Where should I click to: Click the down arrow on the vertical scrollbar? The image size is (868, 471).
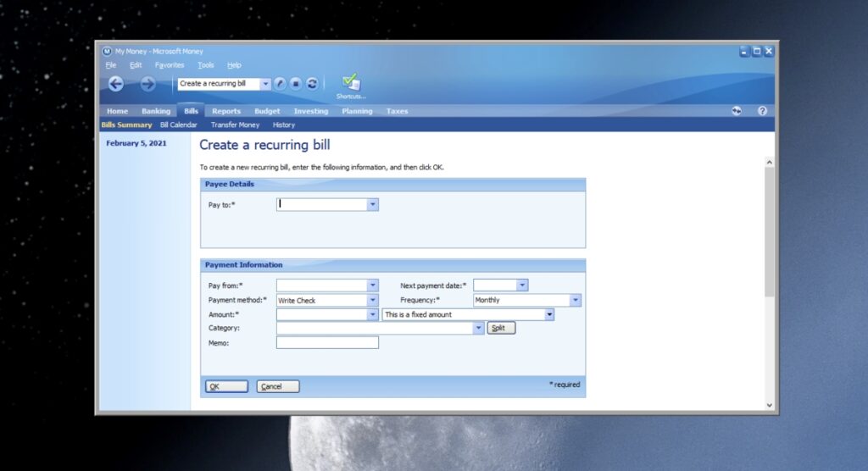click(770, 405)
